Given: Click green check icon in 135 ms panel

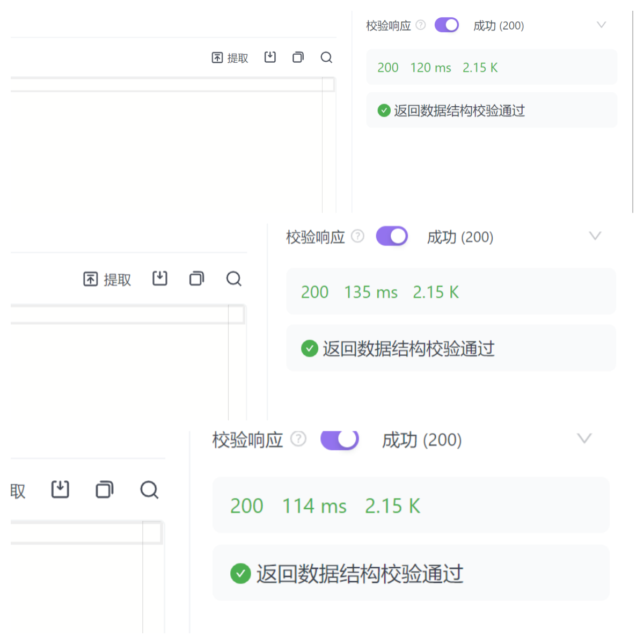Looking at the screenshot, I should point(310,348).
